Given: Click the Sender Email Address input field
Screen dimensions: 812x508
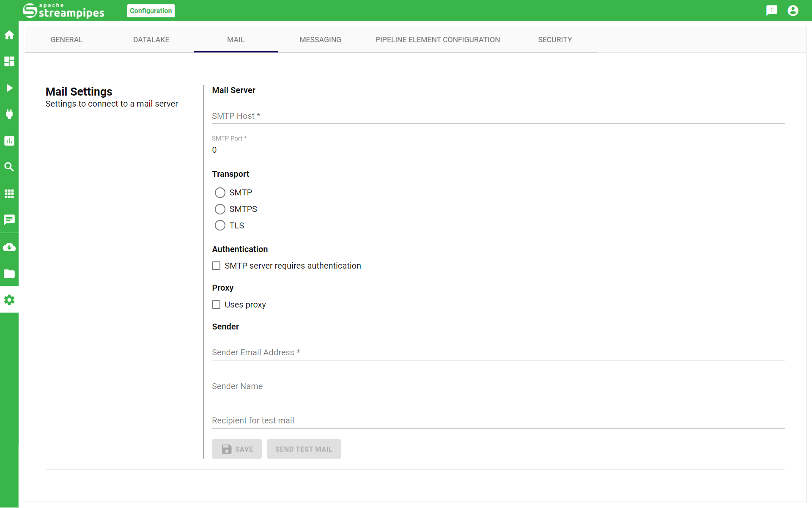Looking at the screenshot, I should pyautogui.click(x=499, y=352).
